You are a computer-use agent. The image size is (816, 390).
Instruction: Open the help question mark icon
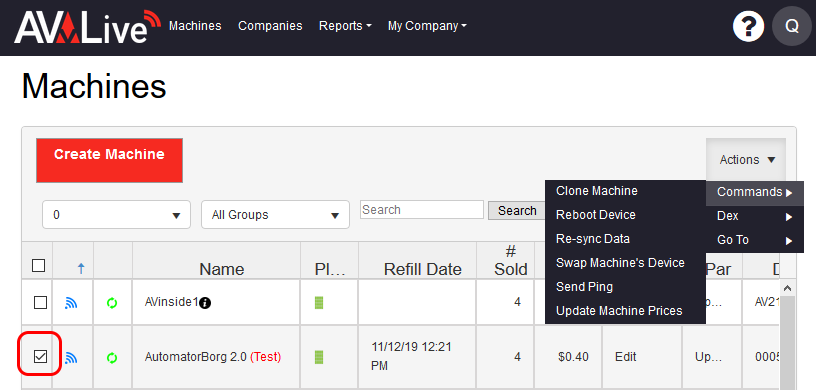748,26
